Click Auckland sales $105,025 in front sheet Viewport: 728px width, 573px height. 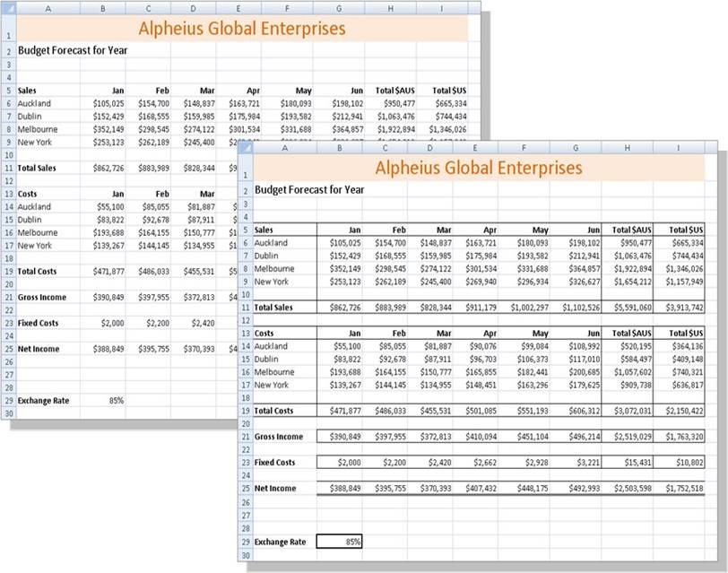(x=340, y=243)
